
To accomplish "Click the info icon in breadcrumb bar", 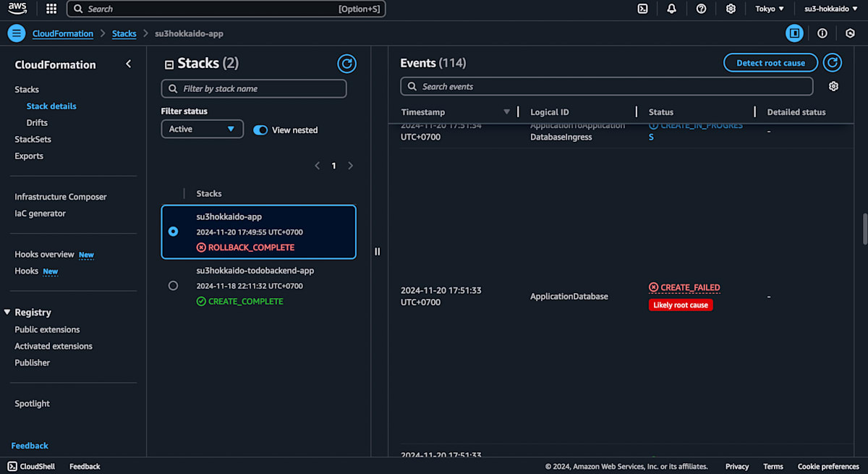I will 822,33.
